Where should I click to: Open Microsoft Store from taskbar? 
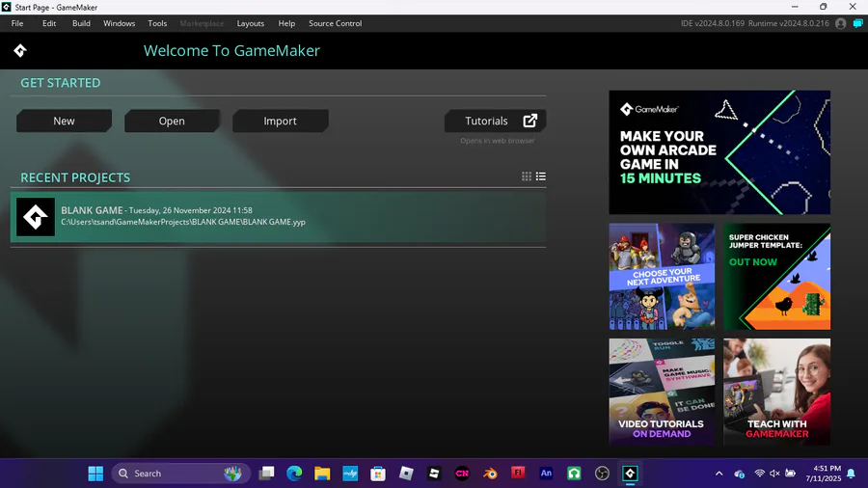click(x=378, y=474)
